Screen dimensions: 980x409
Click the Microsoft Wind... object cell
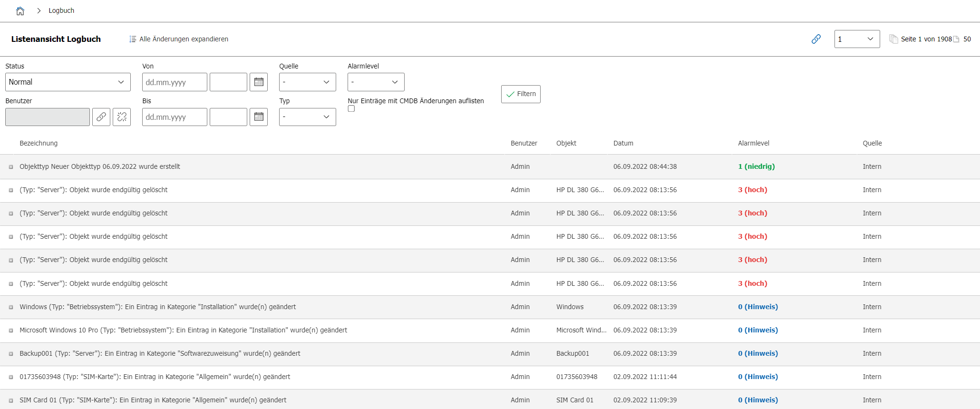582,330
